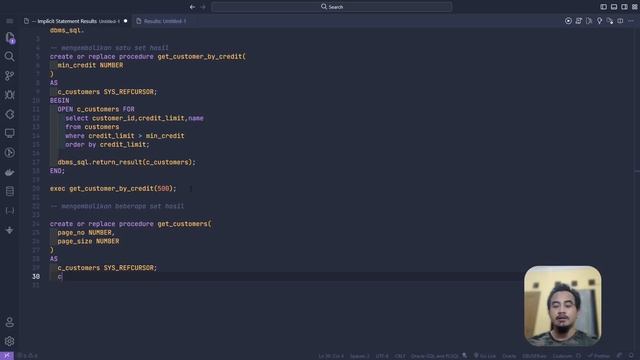Go forward with the right navigation arrow
This screenshot has height=360, width=640.
(203, 7)
